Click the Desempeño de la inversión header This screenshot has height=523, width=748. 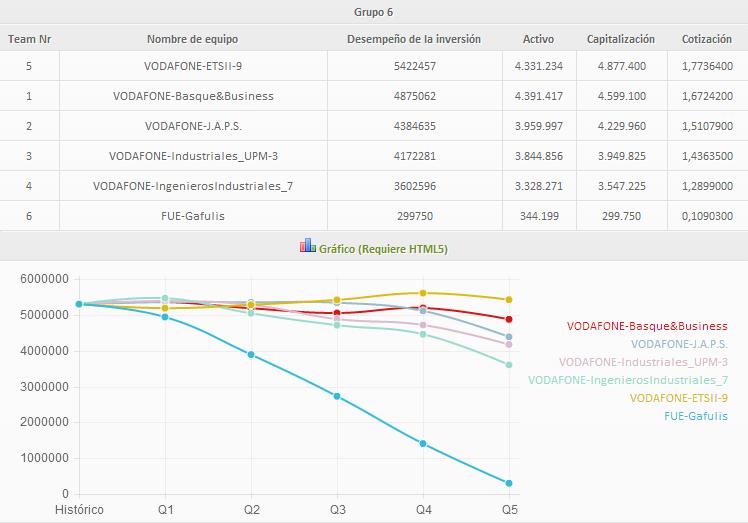(x=414, y=39)
